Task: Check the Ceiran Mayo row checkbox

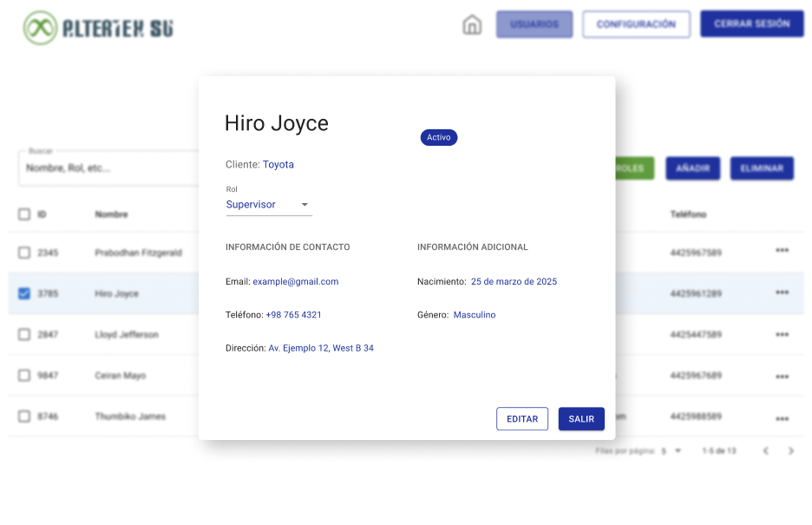Action: [24, 376]
